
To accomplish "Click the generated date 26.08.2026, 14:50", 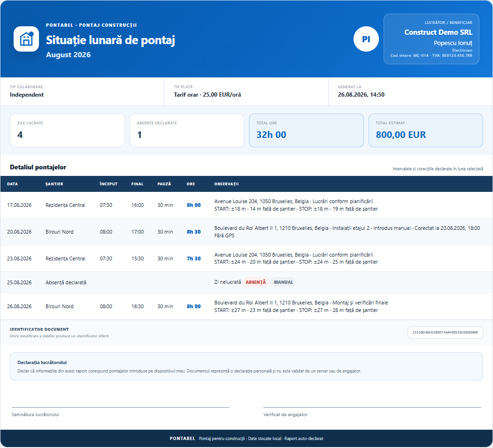I will (x=361, y=95).
